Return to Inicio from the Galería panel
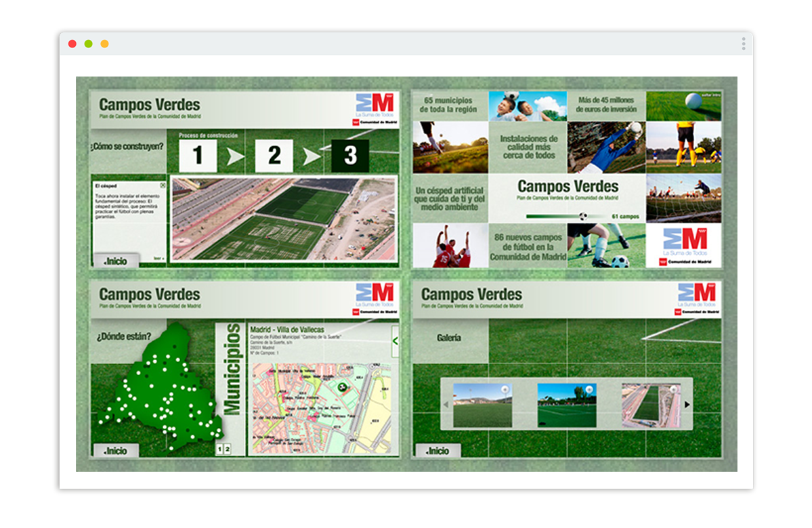 tap(437, 450)
